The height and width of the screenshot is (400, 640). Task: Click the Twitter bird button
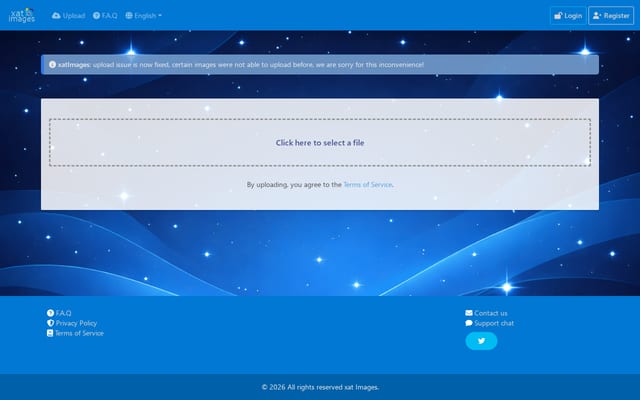coord(482,341)
